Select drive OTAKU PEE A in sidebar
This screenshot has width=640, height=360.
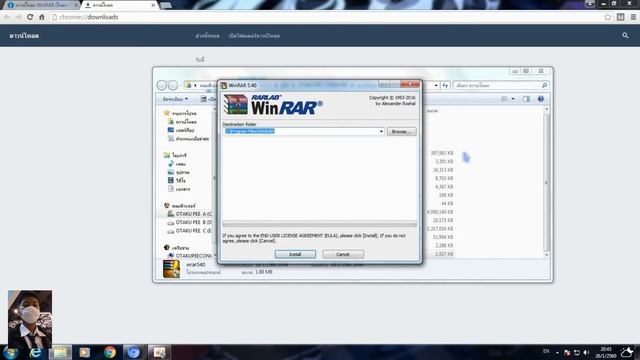click(189, 214)
